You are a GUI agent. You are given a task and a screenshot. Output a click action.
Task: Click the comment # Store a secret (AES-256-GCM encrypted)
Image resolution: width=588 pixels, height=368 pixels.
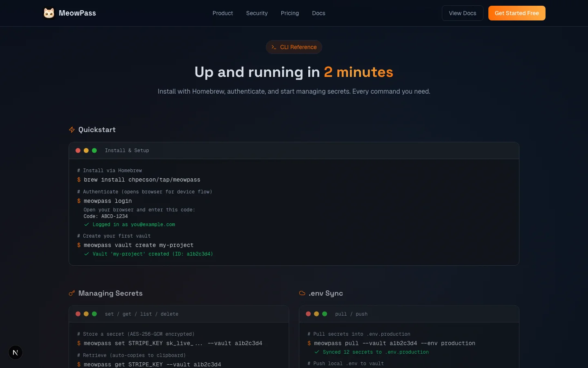tap(136, 334)
